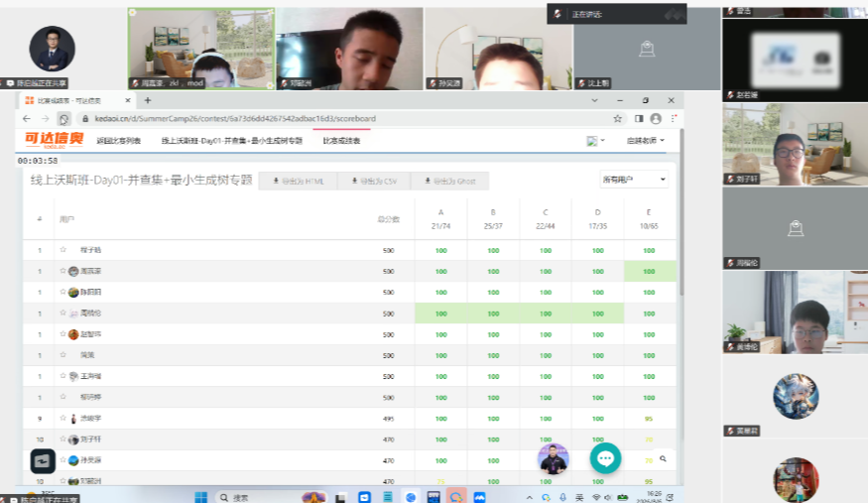Screen dimensions: 868x503
Task: Open the browser tab search chevron
Action: (x=594, y=100)
